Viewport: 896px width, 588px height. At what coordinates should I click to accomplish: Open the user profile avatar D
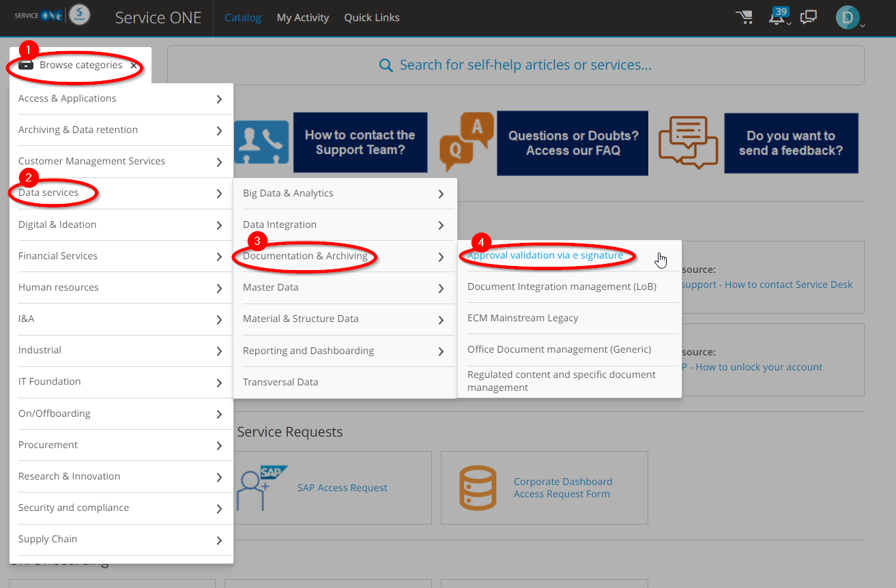coord(848,18)
